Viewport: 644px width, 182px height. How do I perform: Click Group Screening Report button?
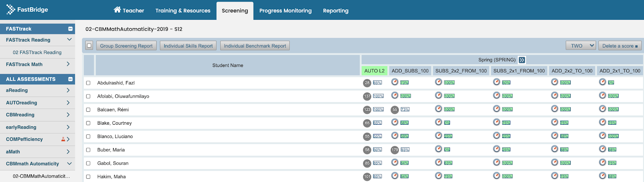[x=126, y=46]
